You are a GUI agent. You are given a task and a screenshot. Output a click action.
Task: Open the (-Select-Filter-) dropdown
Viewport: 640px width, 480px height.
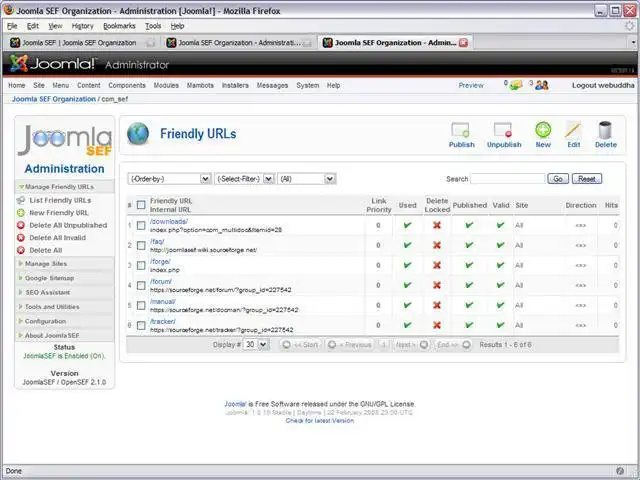[244, 179]
